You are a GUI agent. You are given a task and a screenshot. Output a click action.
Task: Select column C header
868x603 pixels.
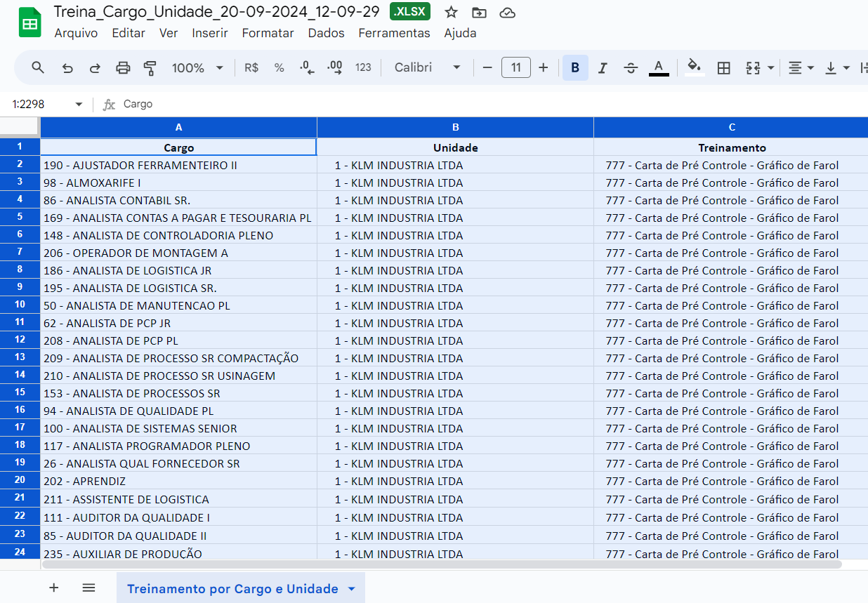[731, 127]
